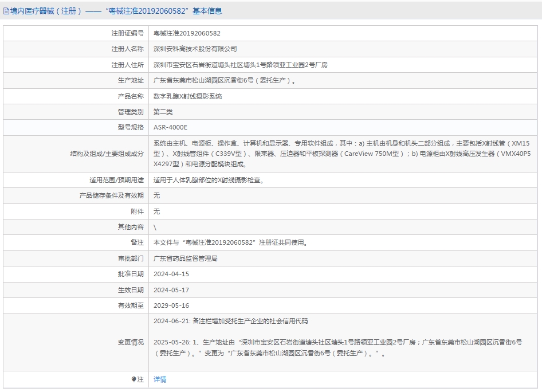Click the lightbulb icon beside the 注 label
Screen dimensions: 542x392
(x=133, y=379)
